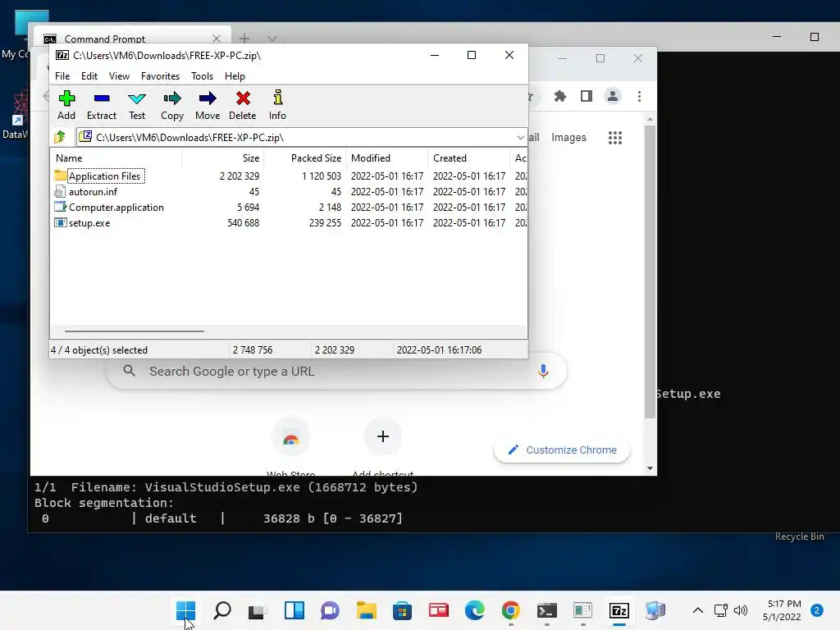
Task: Open the Favorites menu
Action: (x=160, y=76)
